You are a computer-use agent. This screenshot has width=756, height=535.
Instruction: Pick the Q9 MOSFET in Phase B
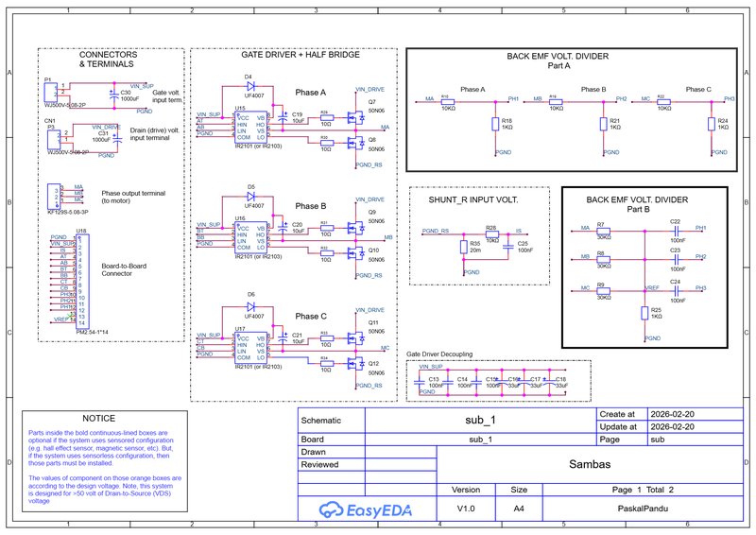click(x=356, y=228)
